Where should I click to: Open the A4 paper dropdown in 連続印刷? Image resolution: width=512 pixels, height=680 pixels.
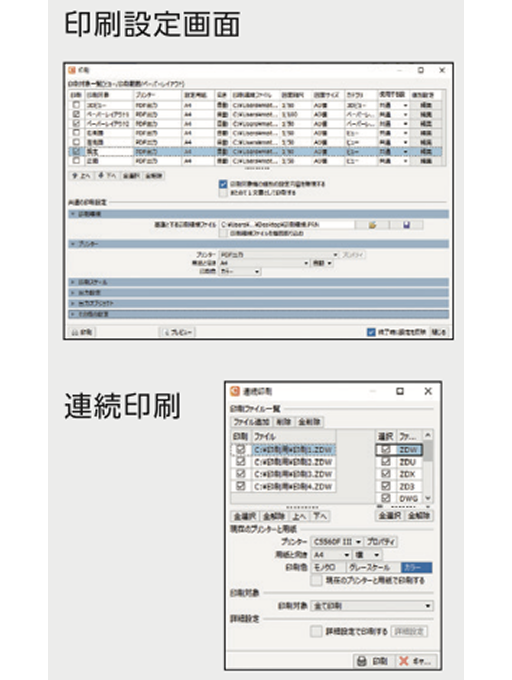click(x=331, y=555)
